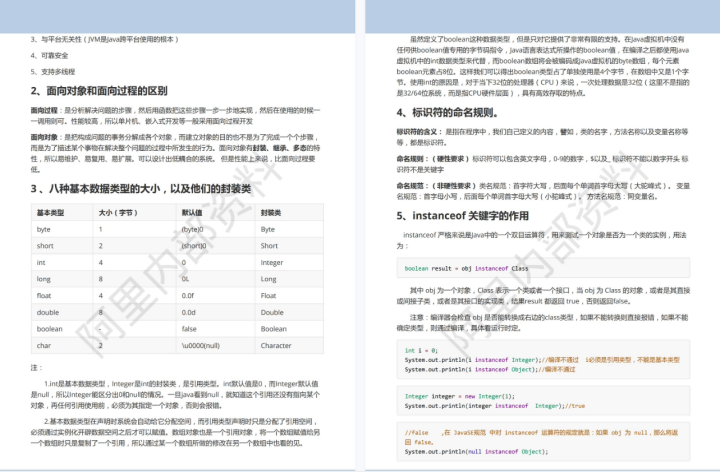Click wrapper class "Character" in the table
Screen dimensions: 720x472
(276, 345)
